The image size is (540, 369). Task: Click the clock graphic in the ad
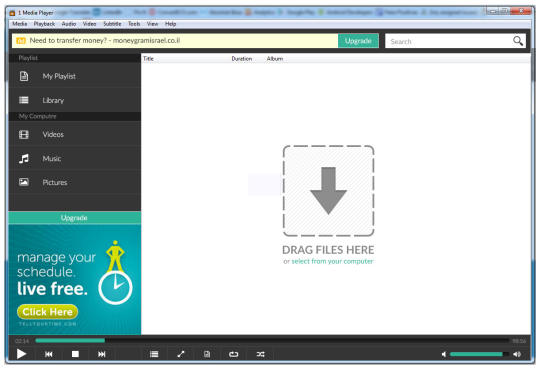(115, 288)
